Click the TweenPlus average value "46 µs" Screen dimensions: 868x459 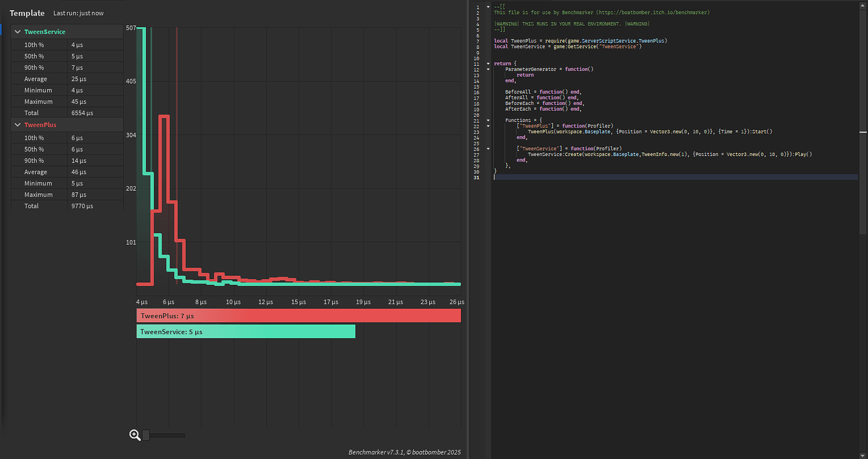tap(79, 172)
